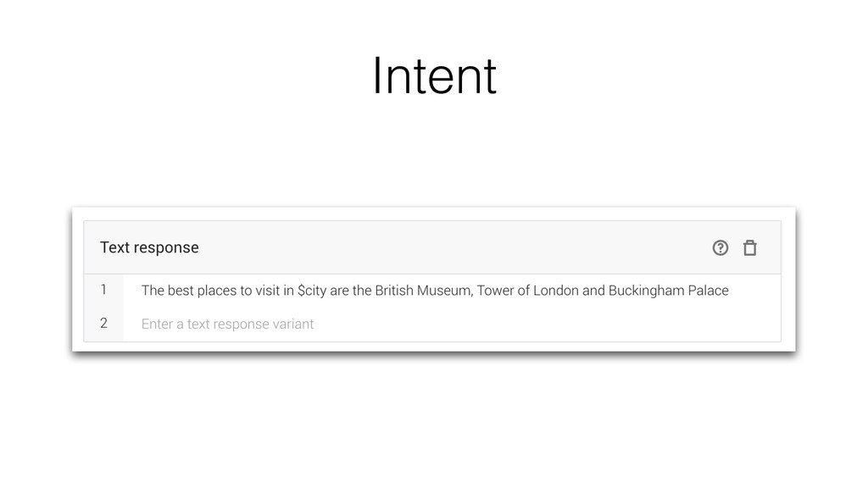The height and width of the screenshot is (488, 868).
Task: Click the 'Intent' slide title
Action: click(x=435, y=75)
